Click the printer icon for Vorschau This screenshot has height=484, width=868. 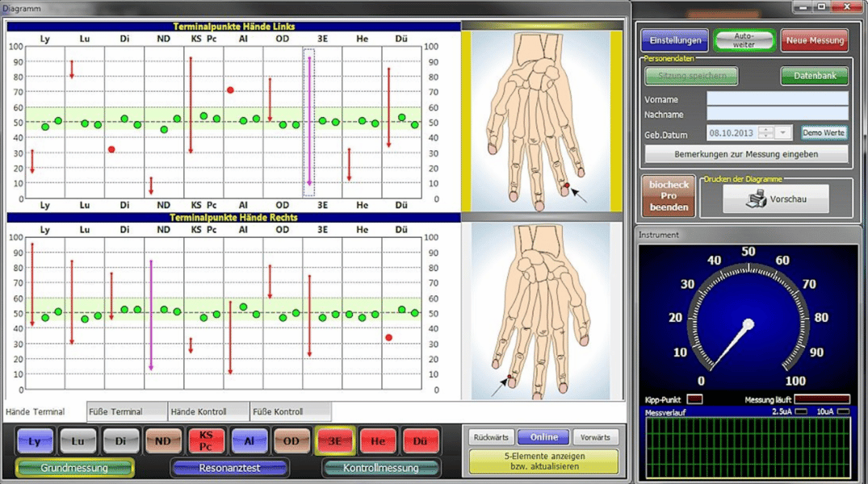[x=758, y=198]
